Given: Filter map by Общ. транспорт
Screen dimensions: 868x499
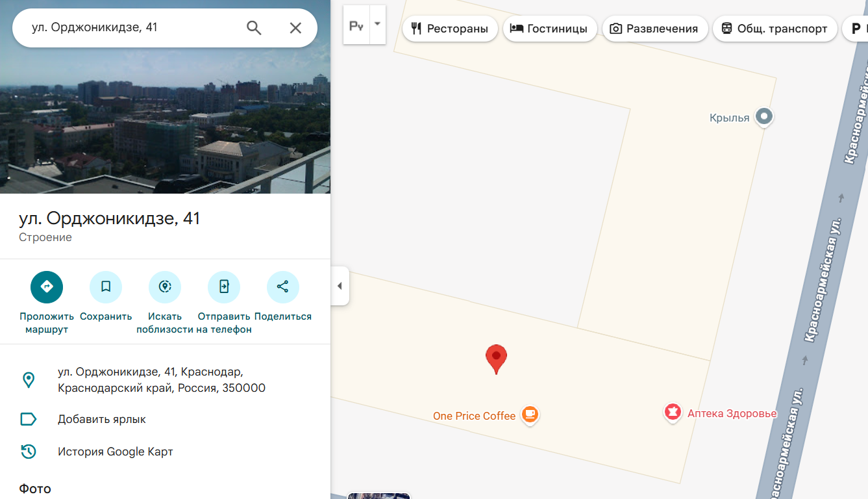Looking at the screenshot, I should [775, 29].
